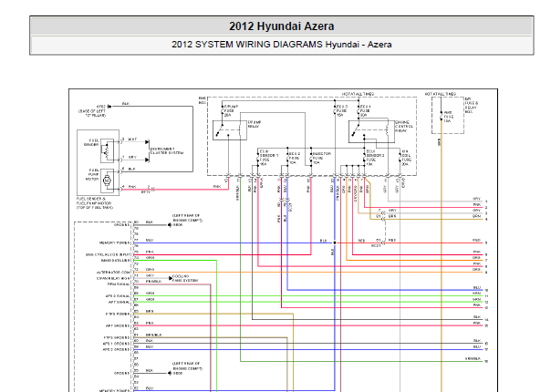Click the arrow pointing to cooling fans system
551x392 pixels.
coord(171,278)
